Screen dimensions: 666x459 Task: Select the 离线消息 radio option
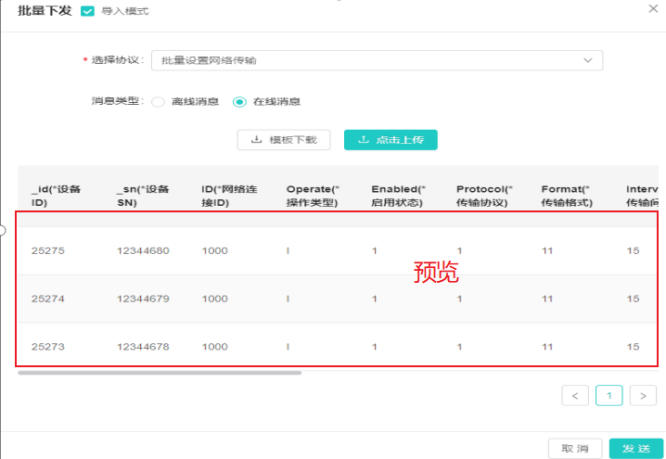tap(158, 101)
